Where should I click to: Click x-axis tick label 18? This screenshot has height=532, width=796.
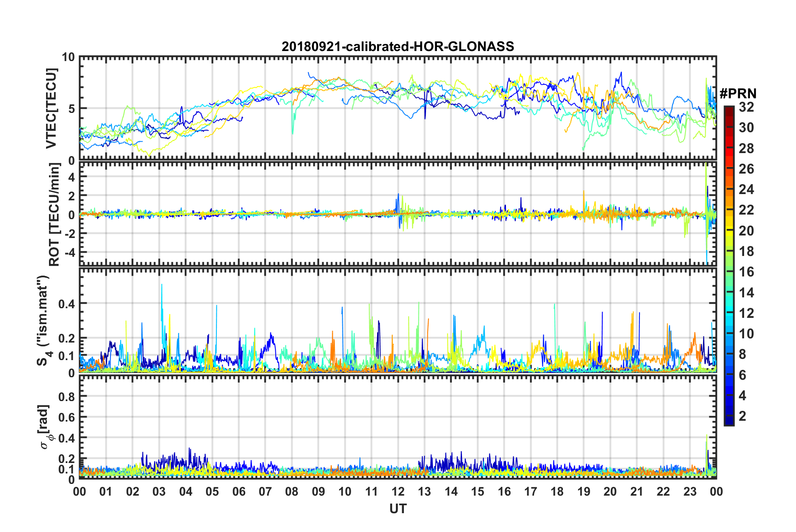[x=557, y=491]
